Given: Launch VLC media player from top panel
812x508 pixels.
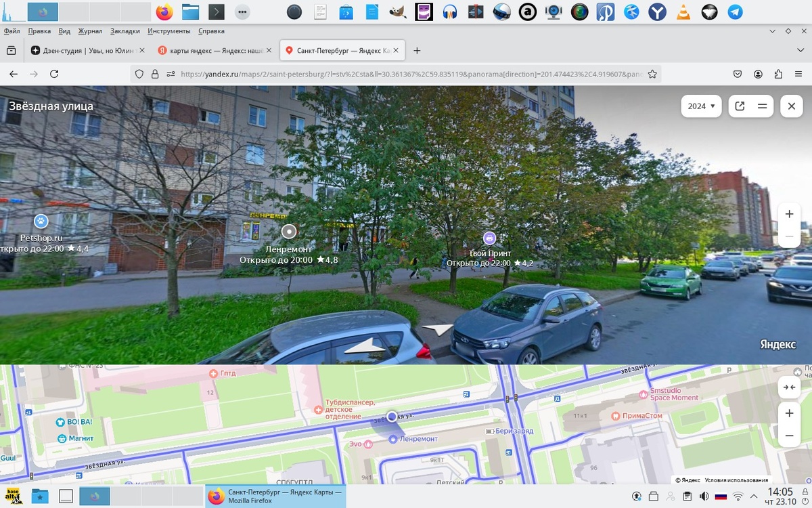Looking at the screenshot, I should (x=683, y=12).
